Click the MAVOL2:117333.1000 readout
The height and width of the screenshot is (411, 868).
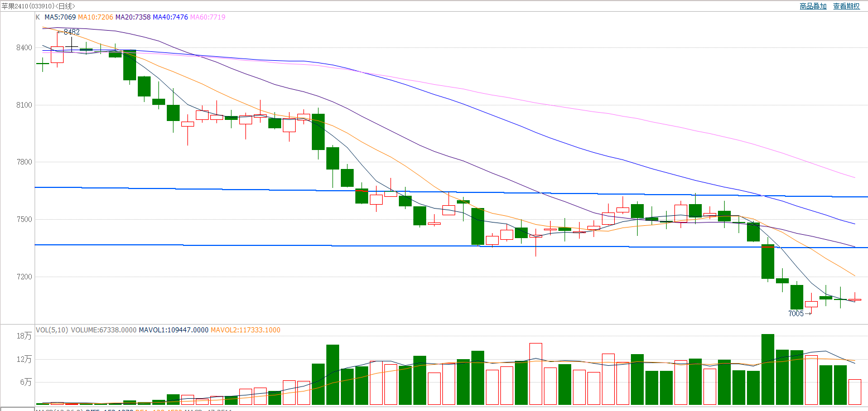pos(245,330)
